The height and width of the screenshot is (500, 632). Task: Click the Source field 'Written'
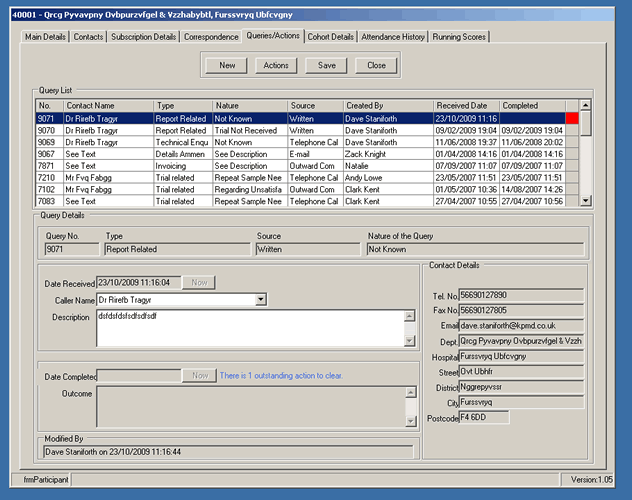point(308,249)
